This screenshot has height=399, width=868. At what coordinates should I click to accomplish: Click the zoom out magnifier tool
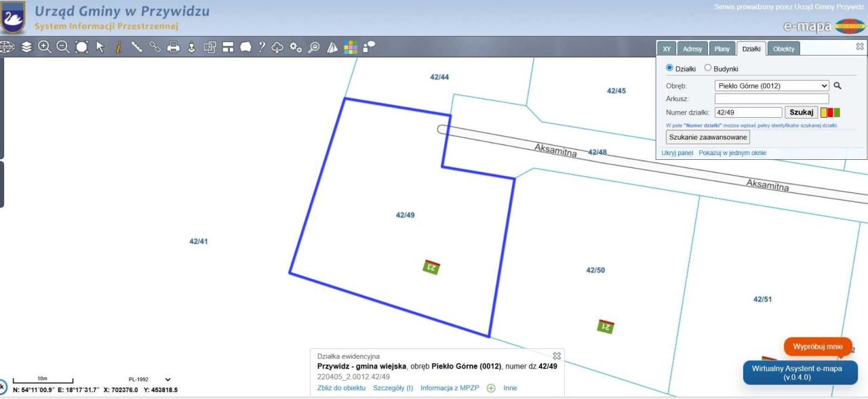tap(63, 47)
